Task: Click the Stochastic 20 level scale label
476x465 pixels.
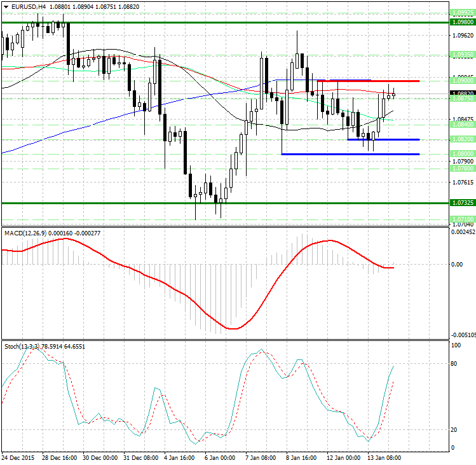Action: (454, 429)
